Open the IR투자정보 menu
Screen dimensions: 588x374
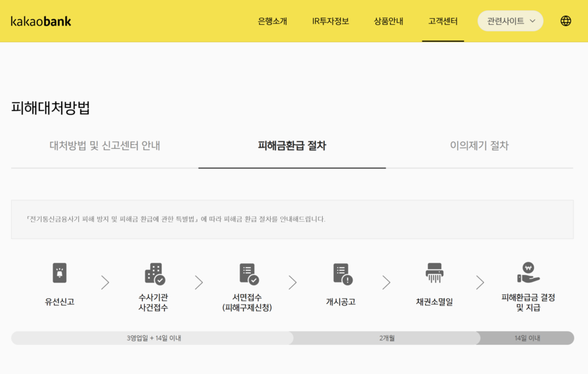click(330, 21)
